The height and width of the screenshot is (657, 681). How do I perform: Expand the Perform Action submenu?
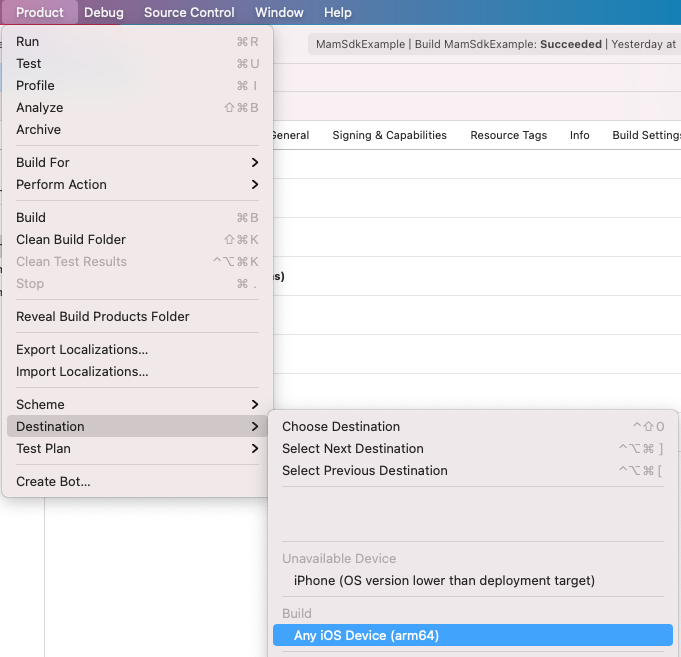(137, 185)
